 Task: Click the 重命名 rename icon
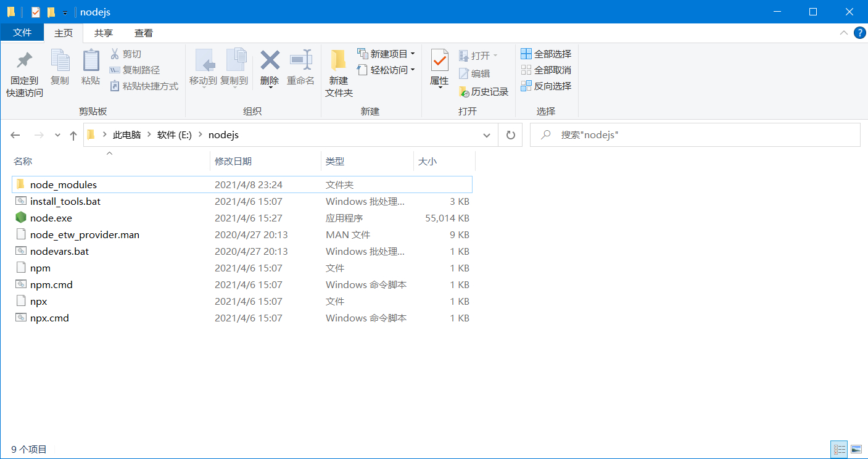coord(300,60)
